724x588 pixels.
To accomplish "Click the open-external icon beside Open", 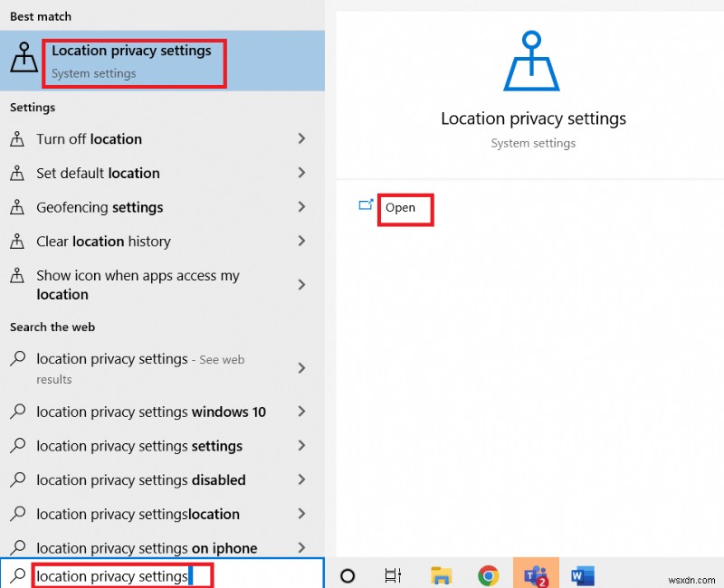I will (x=366, y=204).
